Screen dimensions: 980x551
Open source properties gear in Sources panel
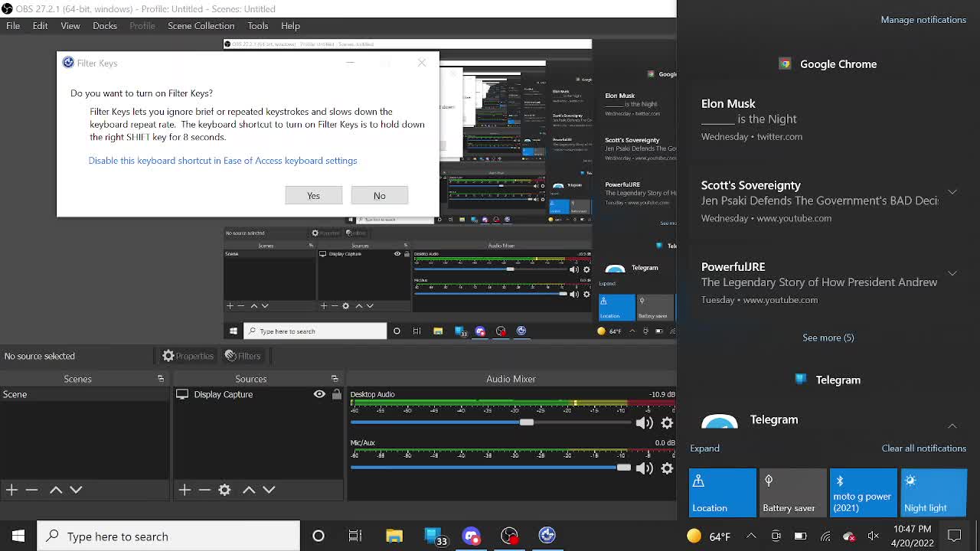tap(224, 490)
